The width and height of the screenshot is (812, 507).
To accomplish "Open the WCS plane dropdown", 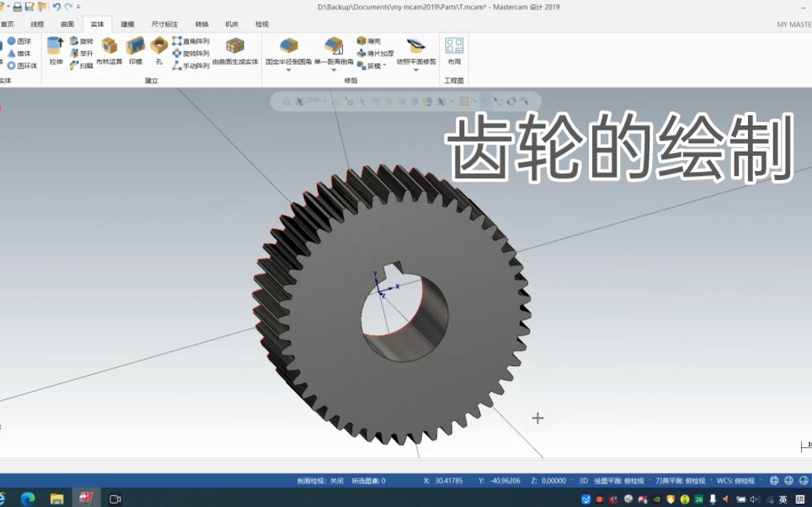I will click(736, 481).
